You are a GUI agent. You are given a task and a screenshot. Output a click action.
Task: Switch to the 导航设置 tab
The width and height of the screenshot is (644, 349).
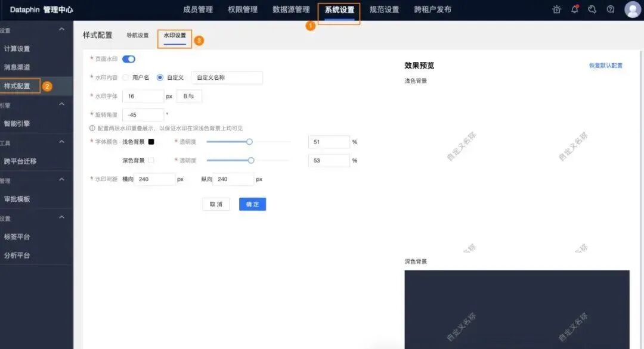click(x=138, y=35)
